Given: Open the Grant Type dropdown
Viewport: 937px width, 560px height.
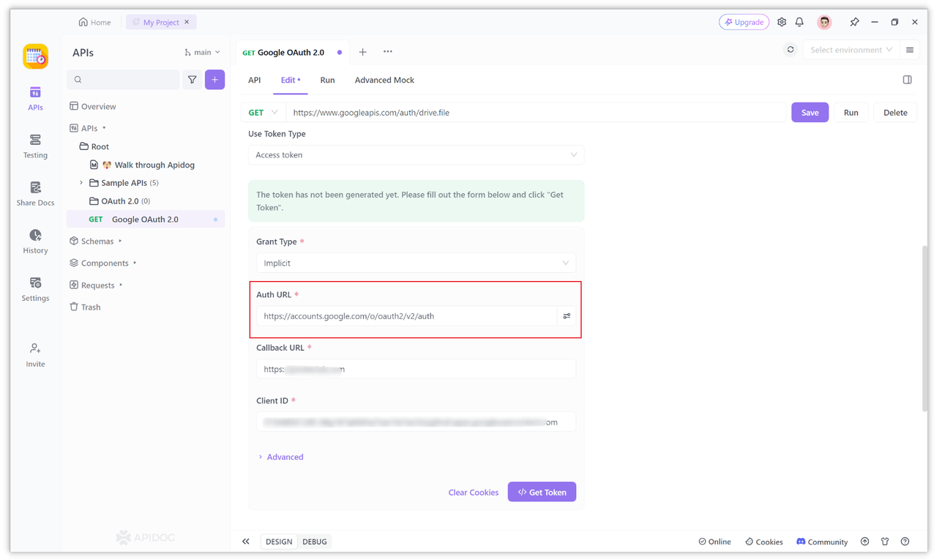Looking at the screenshot, I should point(416,263).
